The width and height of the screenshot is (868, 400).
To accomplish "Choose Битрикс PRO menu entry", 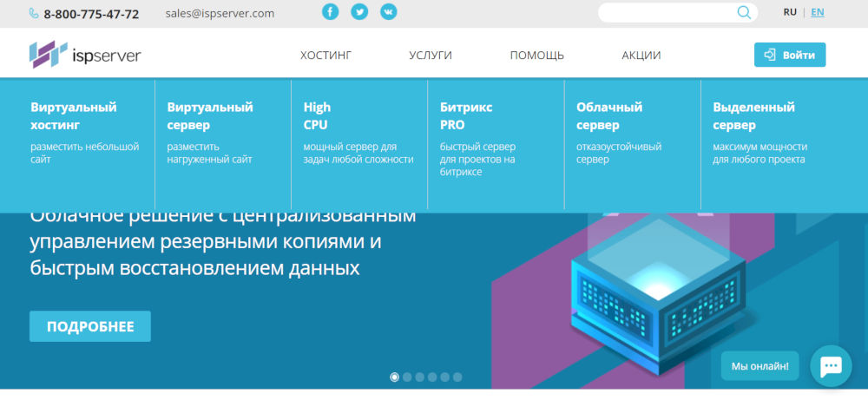I will click(x=466, y=115).
